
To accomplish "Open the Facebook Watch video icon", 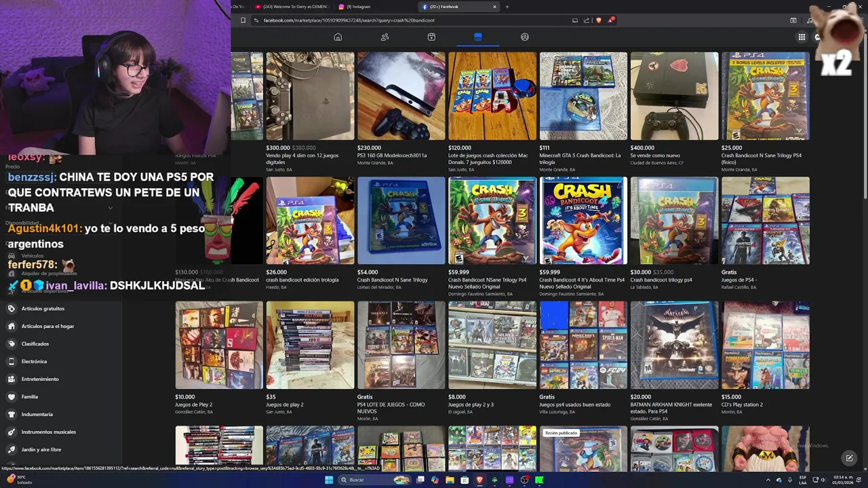I will click(431, 37).
